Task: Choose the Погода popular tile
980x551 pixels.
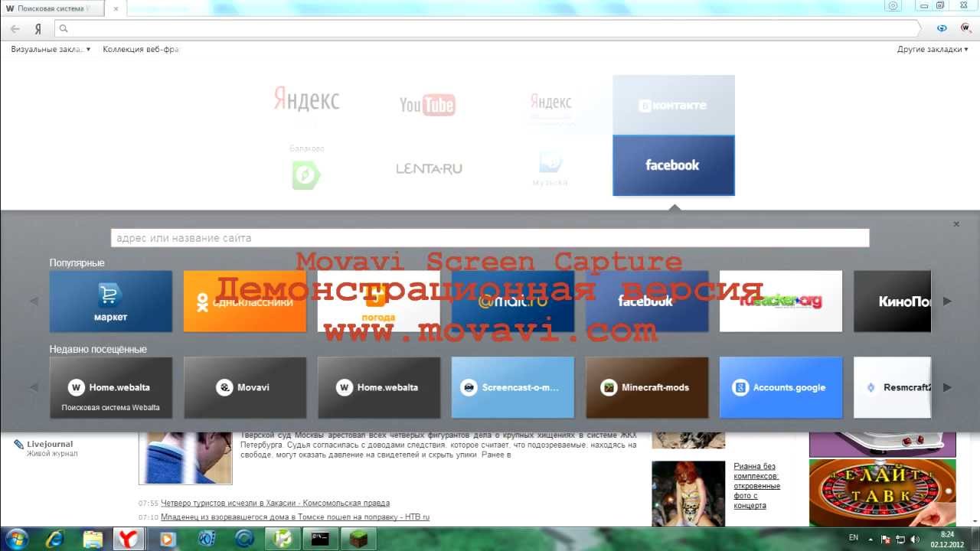Action: tap(379, 301)
